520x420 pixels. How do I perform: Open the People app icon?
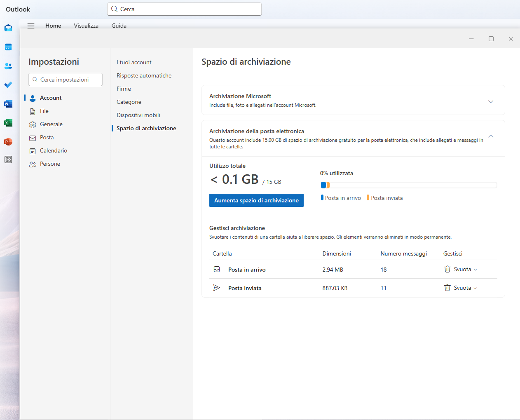click(x=8, y=66)
